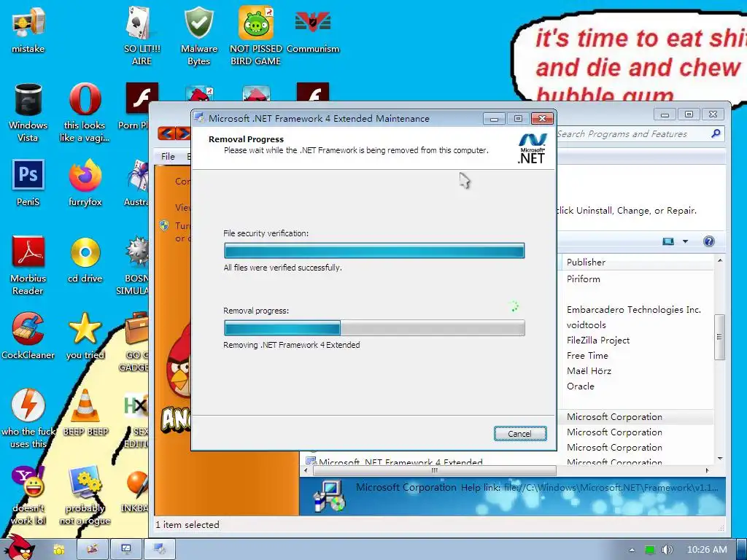Screen dimensions: 747x560
Task: Click the 10:26 AM clock
Action: [x=707, y=550]
